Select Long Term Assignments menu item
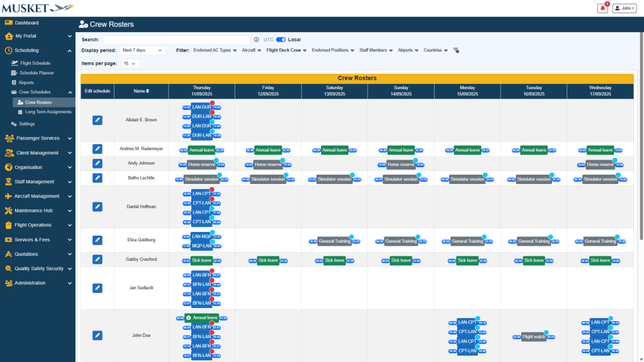 pyautogui.click(x=48, y=112)
